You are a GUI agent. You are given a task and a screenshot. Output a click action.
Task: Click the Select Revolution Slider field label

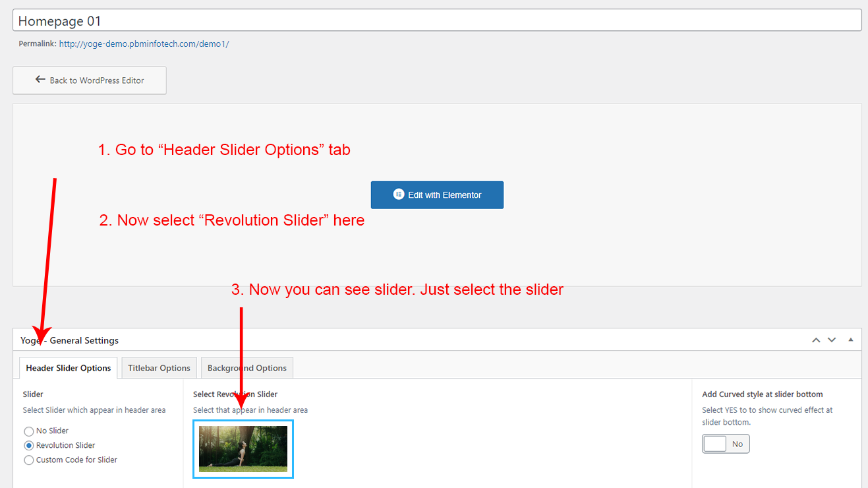point(235,394)
